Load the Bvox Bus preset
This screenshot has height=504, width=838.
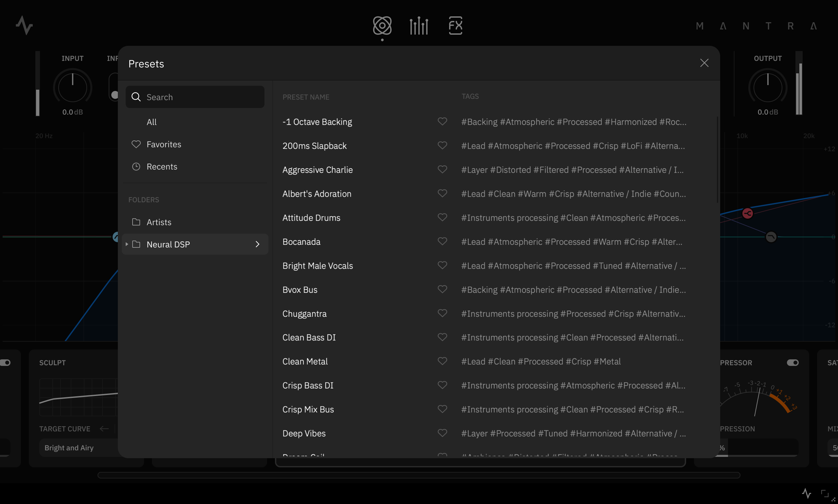[x=300, y=290]
